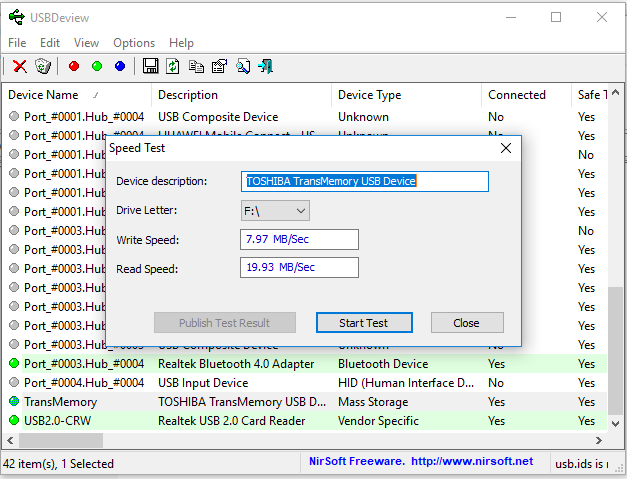Click the vertical scrollbar down arrow
The image size is (627, 479).
[x=615, y=423]
